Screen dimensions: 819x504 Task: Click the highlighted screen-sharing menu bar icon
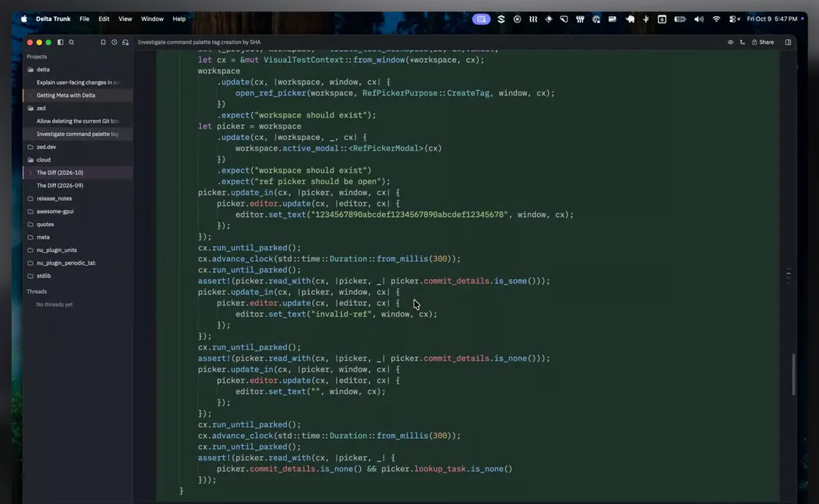coord(481,19)
